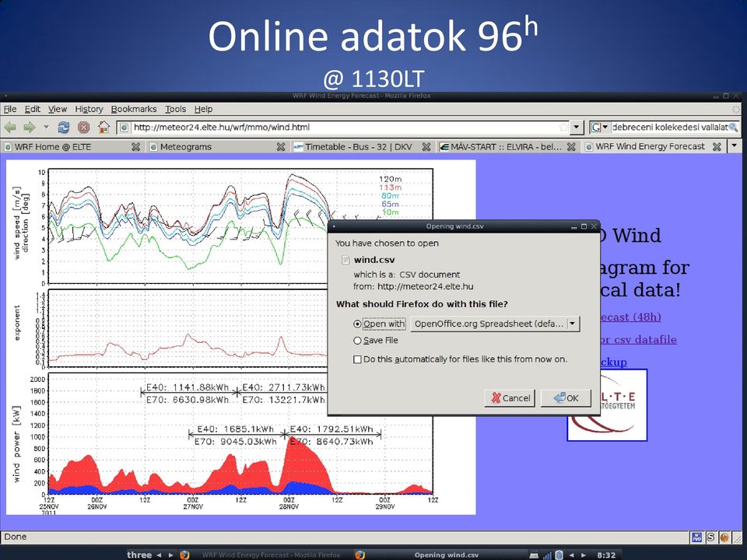Screen dimensions: 747x560
Task: Click the Done status bar text
Action: (16, 537)
